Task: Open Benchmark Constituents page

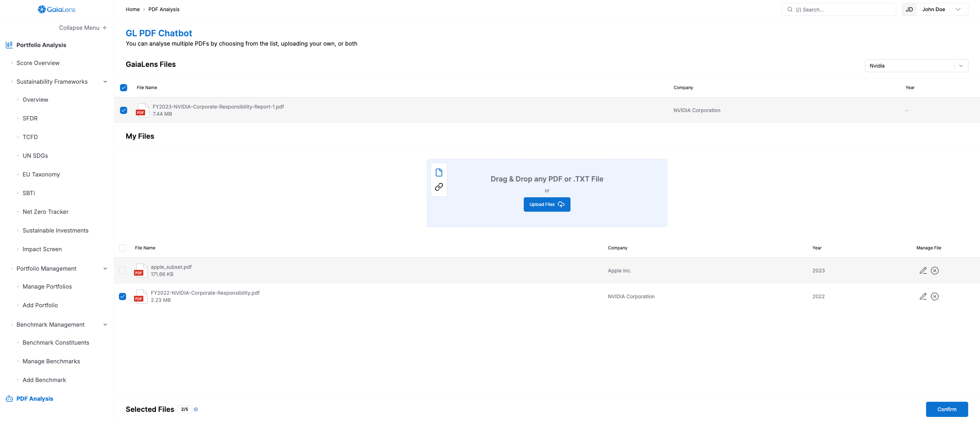Action: (56, 342)
